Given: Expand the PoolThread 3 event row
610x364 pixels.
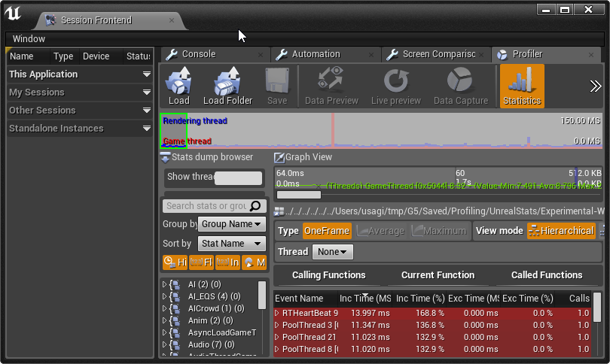Looking at the screenshot, I should [x=277, y=325].
